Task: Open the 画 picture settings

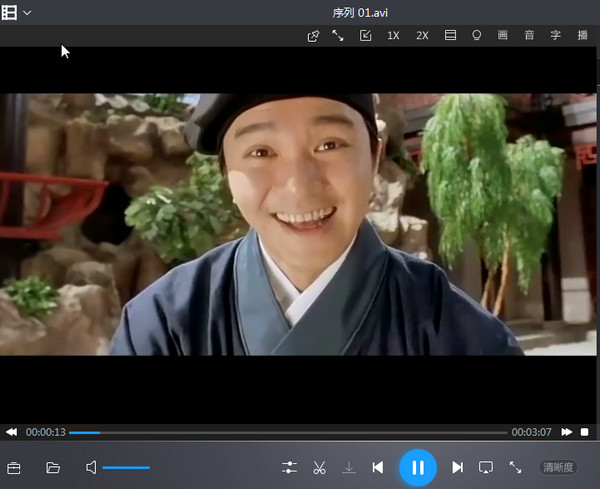Action: point(502,35)
